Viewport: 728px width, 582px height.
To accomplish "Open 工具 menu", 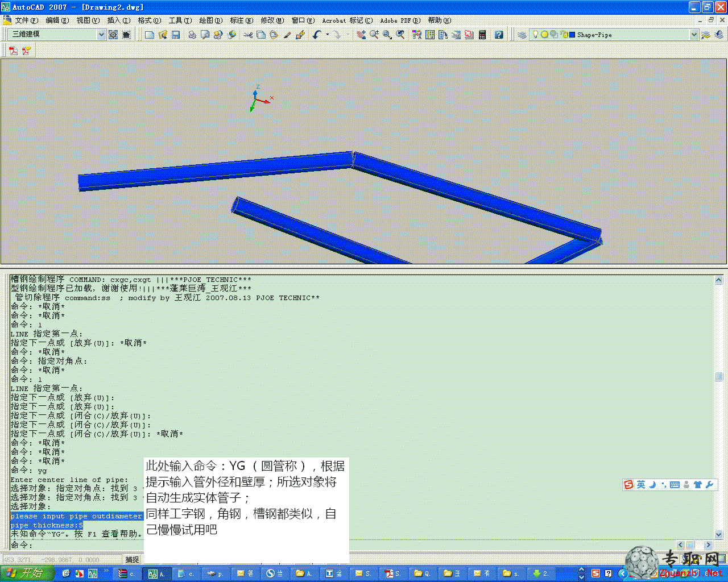I will [180, 20].
